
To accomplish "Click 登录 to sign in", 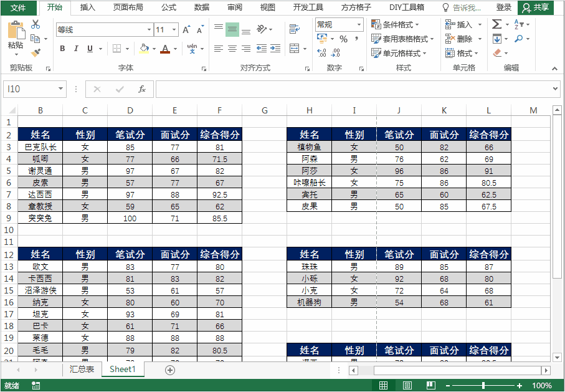I will coord(504,7).
